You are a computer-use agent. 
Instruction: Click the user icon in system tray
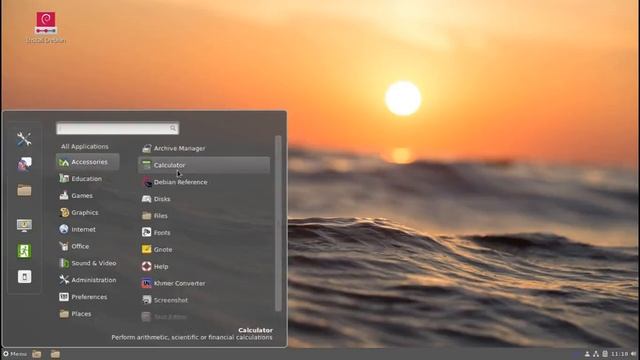point(587,354)
